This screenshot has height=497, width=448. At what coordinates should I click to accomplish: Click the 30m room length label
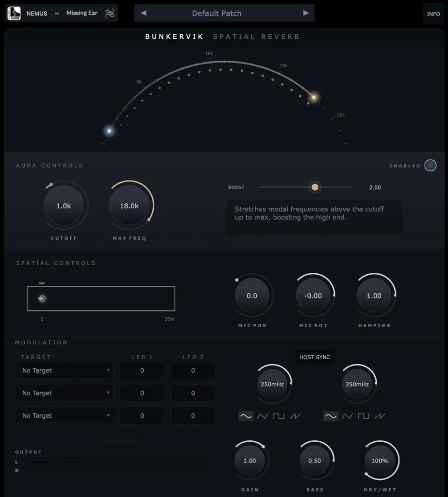[169, 319]
